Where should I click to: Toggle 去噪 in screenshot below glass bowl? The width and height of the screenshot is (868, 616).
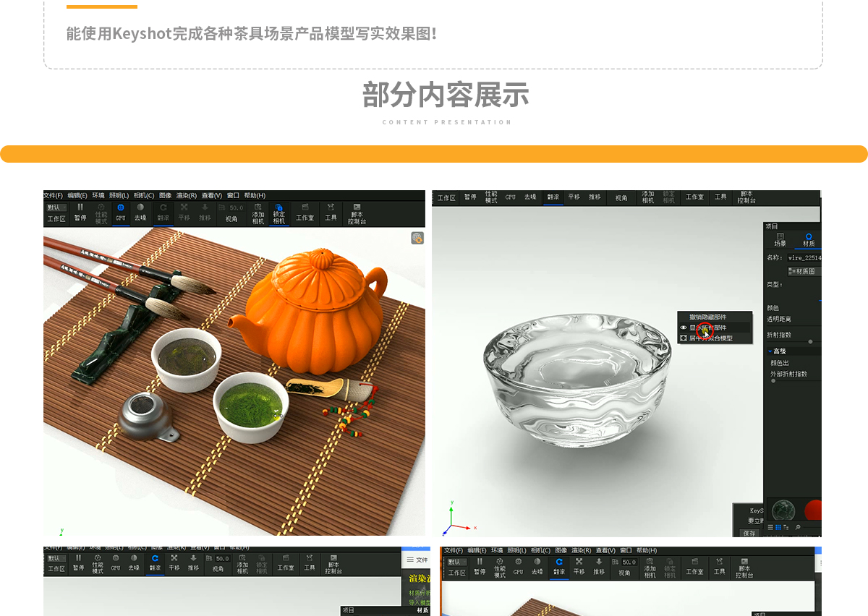[537, 566]
